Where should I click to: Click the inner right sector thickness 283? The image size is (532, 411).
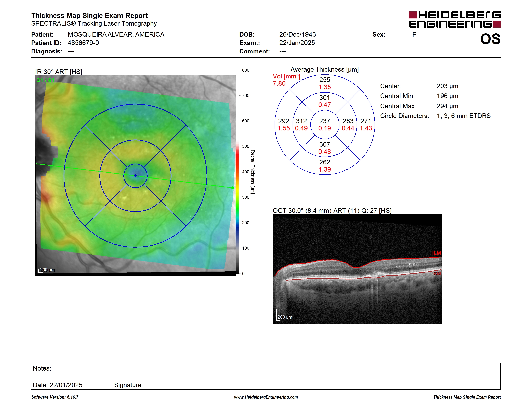[x=348, y=121]
